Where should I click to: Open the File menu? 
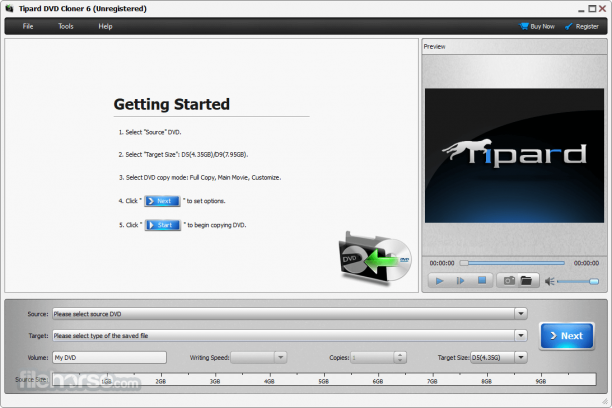pyautogui.click(x=28, y=26)
